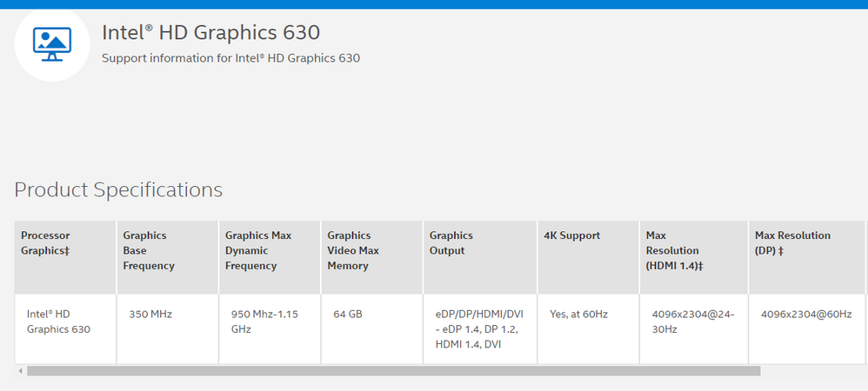The image size is (868, 391).
Task: Click the left scroll arrow
Action: 21,370
